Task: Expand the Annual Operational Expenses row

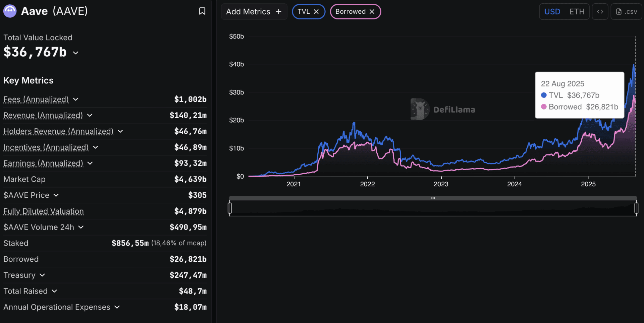Action: coord(117,307)
